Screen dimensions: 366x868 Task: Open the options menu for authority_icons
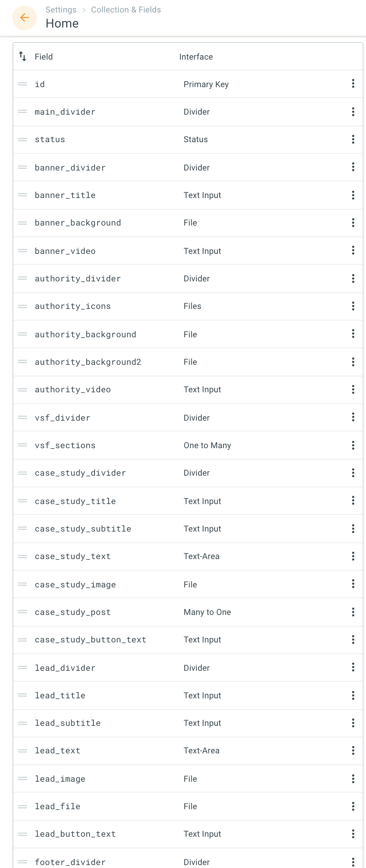tap(353, 306)
